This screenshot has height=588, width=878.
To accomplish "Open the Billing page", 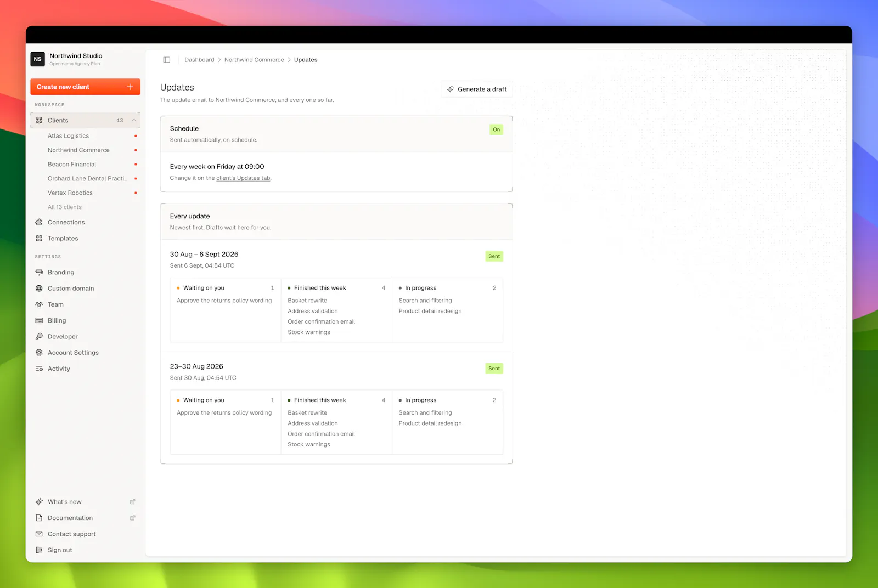I will [85, 321].
